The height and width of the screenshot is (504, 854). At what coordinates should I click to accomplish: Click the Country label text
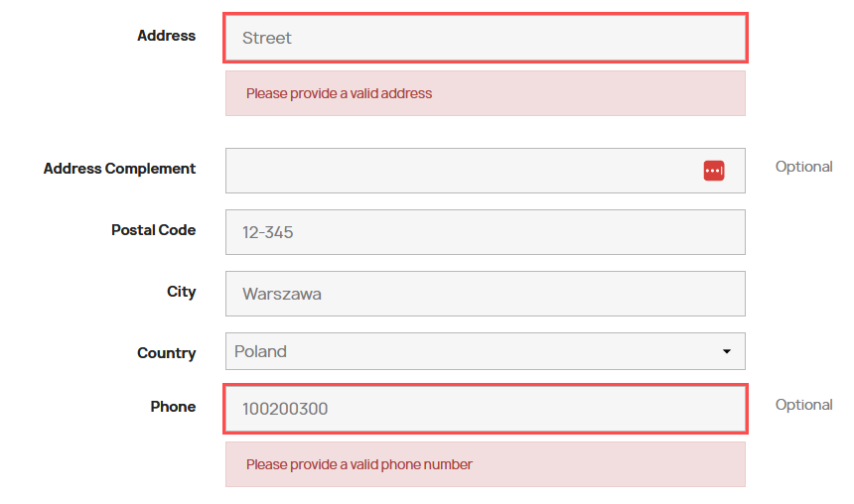coord(166,353)
